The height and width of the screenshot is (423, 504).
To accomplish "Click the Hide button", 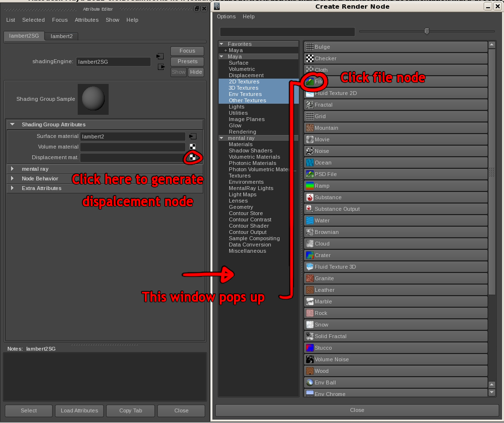I will tap(196, 72).
